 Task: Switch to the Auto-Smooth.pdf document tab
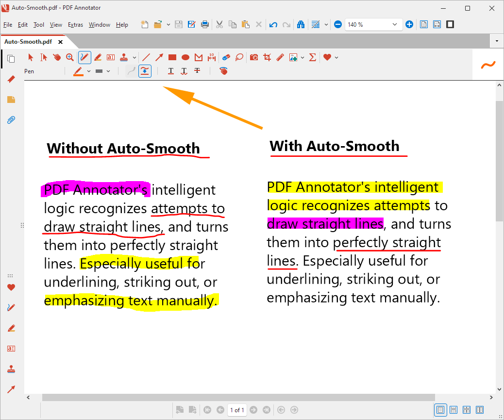29,42
